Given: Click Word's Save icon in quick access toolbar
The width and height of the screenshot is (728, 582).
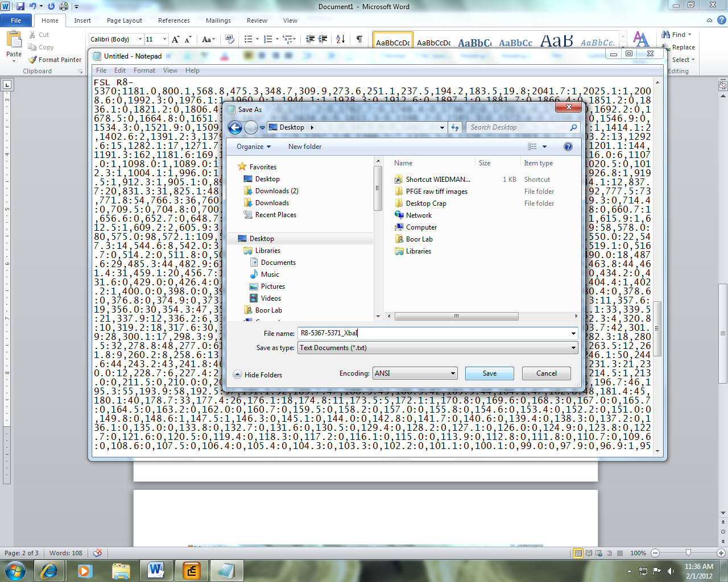Looking at the screenshot, I should point(20,6).
